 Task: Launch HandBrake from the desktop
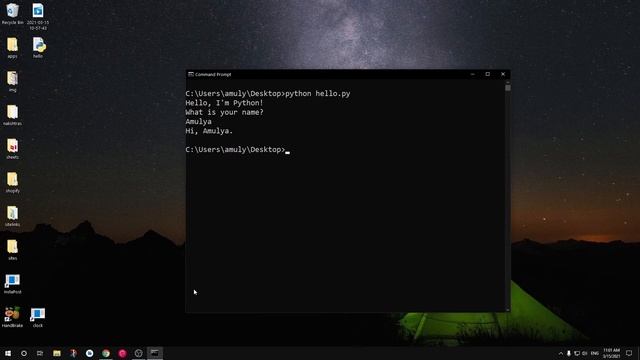pos(12,317)
